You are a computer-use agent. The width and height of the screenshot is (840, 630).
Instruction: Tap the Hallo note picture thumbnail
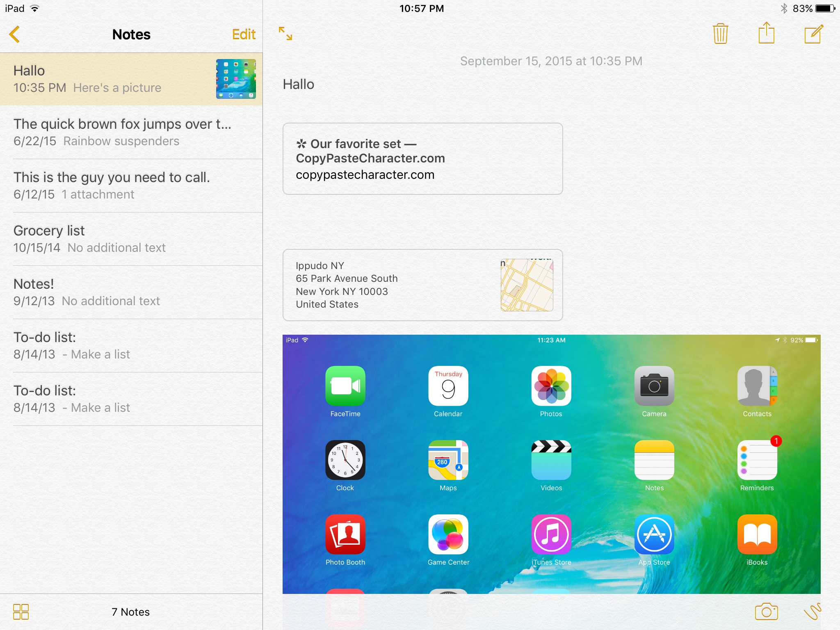[236, 79]
